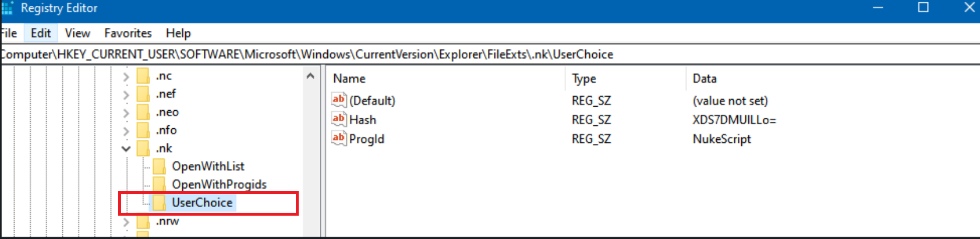Click the ProgId string value icon
This screenshot has width=980, height=239.
click(339, 139)
